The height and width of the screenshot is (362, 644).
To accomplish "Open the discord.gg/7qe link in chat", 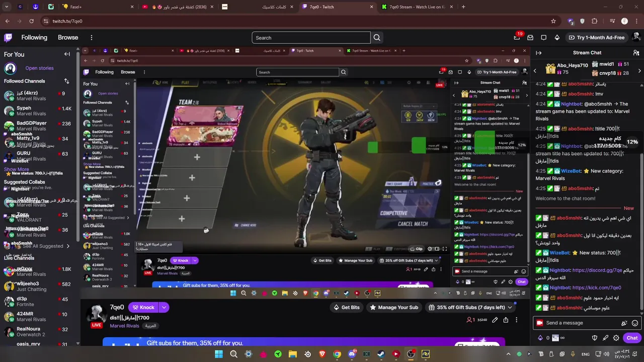I will point(597,270).
